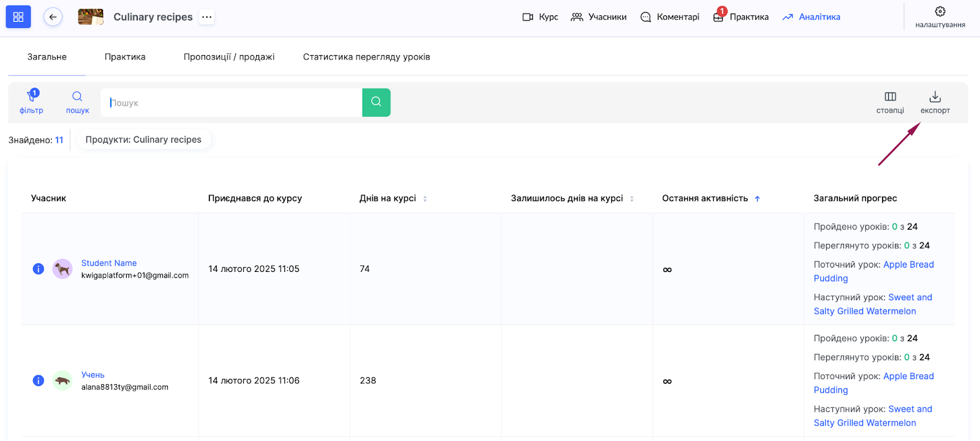
Task: Sort by Залишилось днів на курсі column
Action: [631, 198]
